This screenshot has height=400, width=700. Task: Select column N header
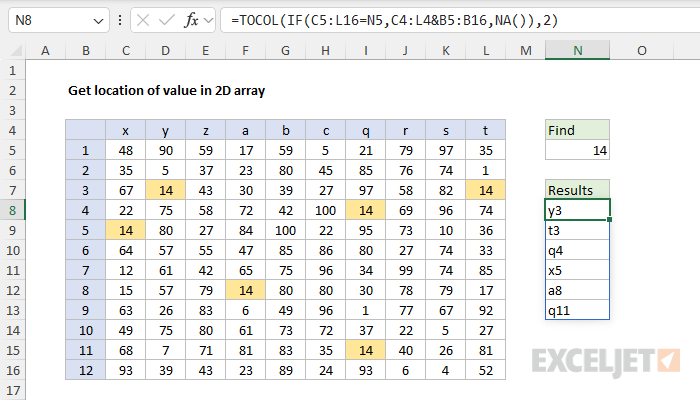pos(577,50)
